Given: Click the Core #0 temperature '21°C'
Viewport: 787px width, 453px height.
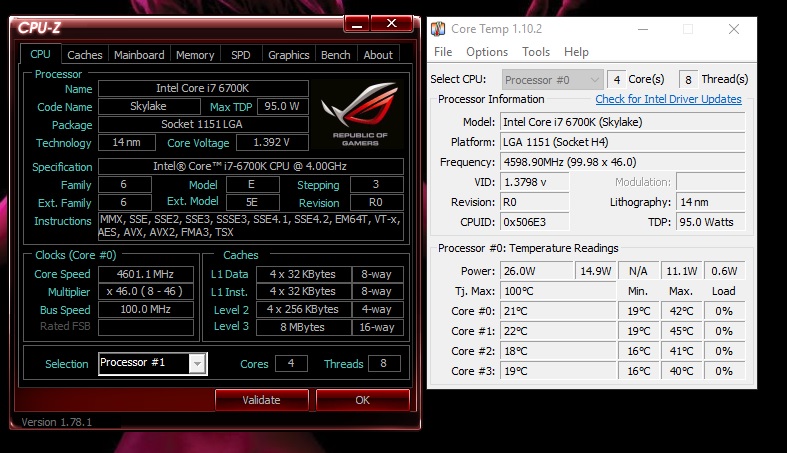Looking at the screenshot, I should pyautogui.click(x=558, y=311).
